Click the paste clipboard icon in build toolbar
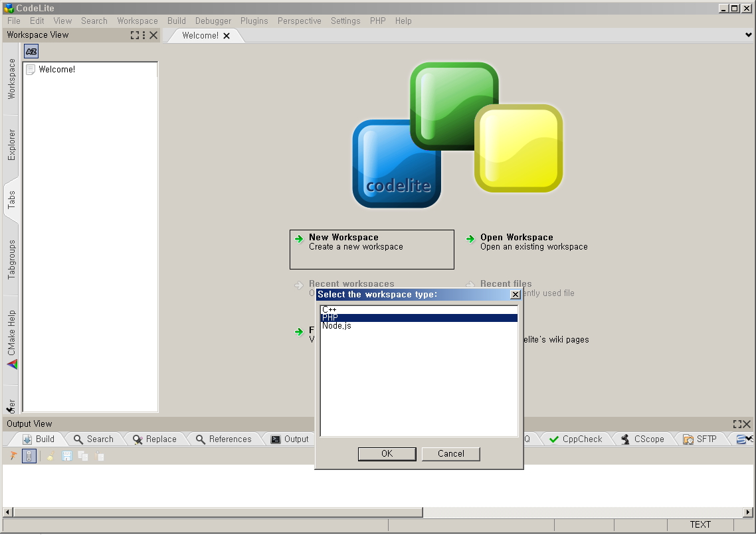Viewport: 756px width, 535px height. [100, 455]
